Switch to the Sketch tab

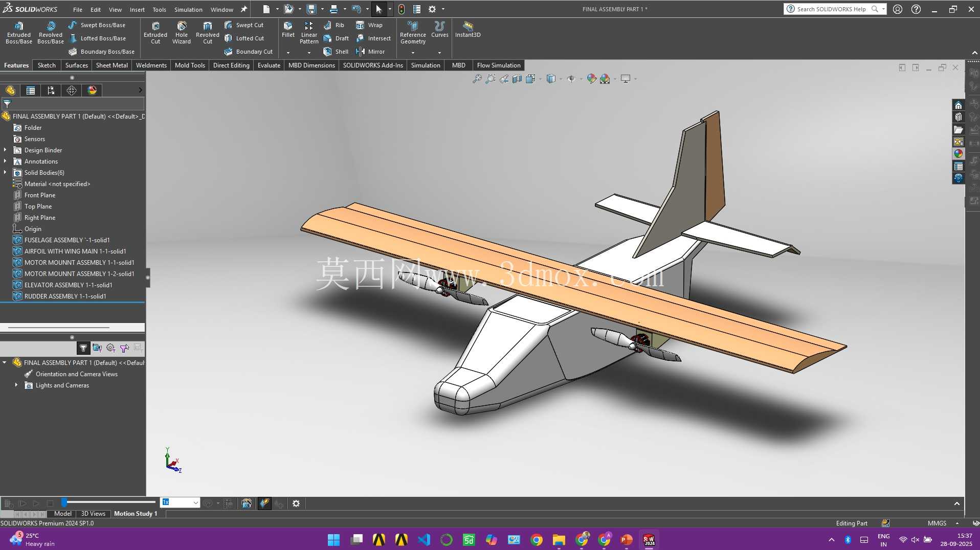[x=47, y=65]
